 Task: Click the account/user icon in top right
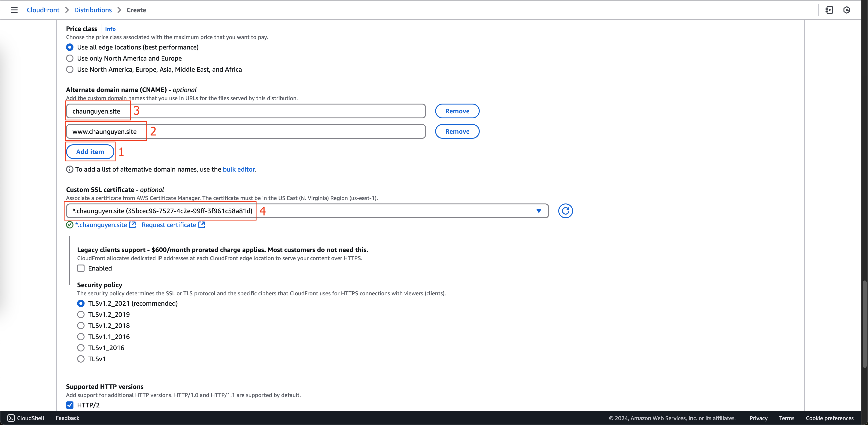pos(847,9)
